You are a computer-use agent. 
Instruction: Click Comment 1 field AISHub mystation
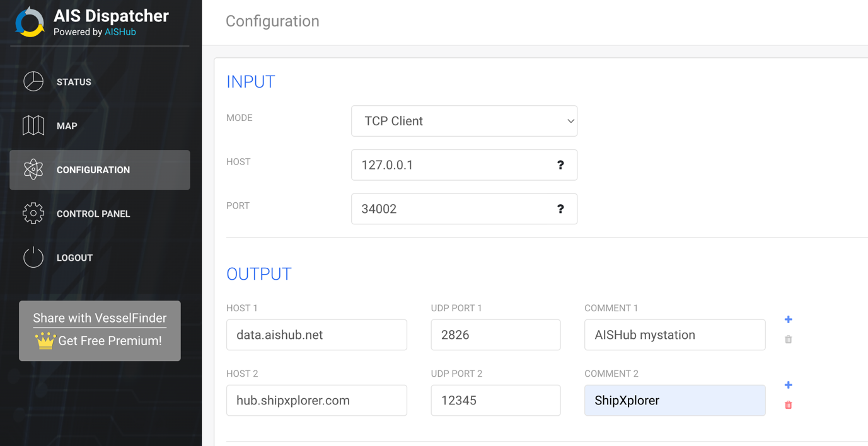[674, 335]
